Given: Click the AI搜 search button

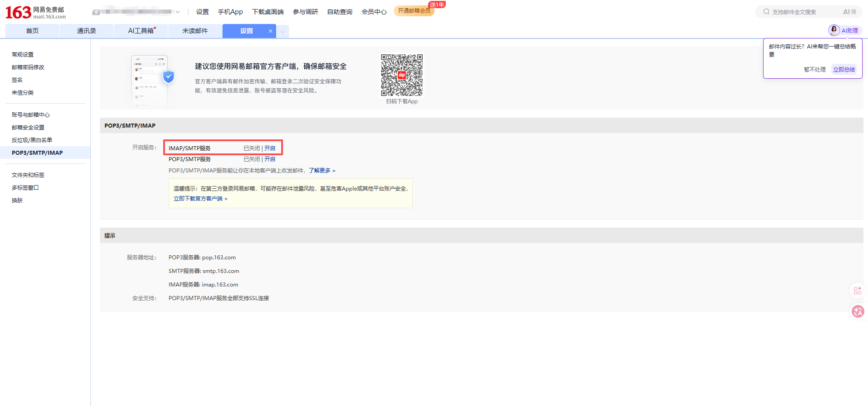Looking at the screenshot, I should (x=849, y=12).
